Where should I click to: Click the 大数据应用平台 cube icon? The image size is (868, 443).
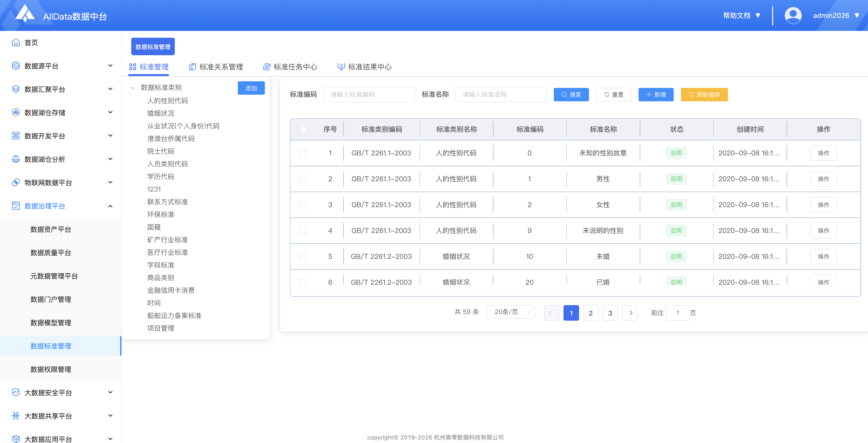pyautogui.click(x=16, y=439)
